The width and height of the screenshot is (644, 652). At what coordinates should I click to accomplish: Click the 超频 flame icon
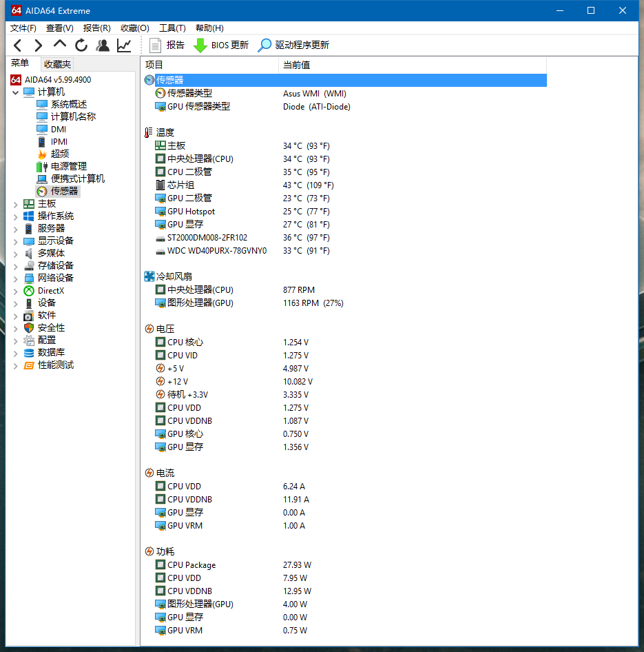(x=42, y=154)
